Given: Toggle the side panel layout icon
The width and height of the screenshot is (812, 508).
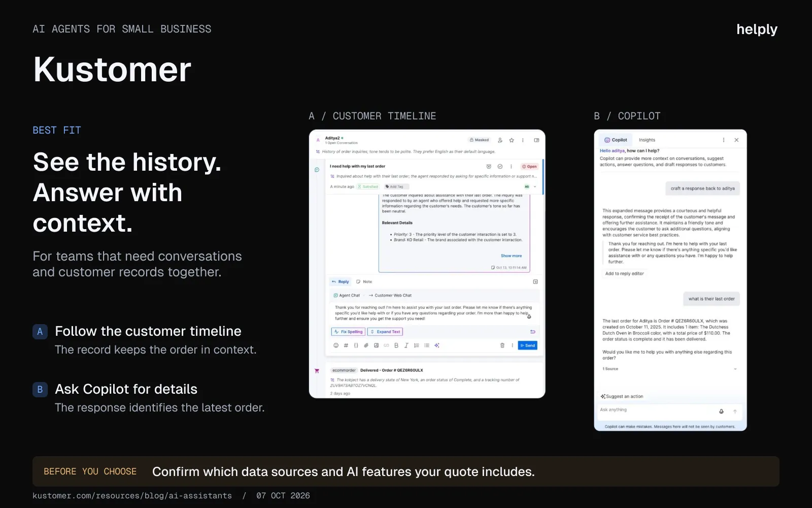Looking at the screenshot, I should (536, 140).
